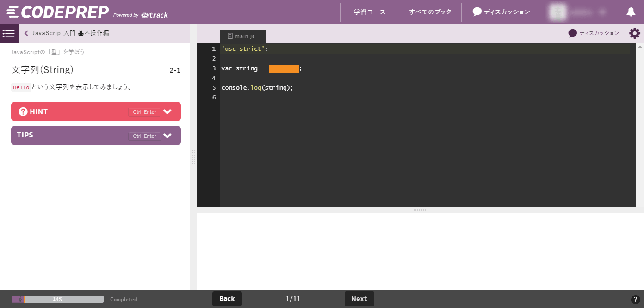The width and height of the screenshot is (644, 308).
Task: Open 学習コース from the top menu
Action: 369,12
